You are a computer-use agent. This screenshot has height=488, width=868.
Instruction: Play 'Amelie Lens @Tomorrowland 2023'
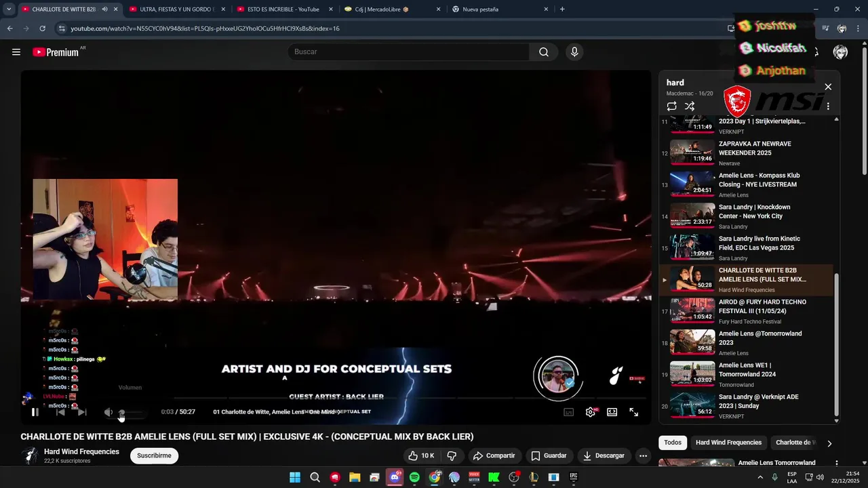[746, 343]
